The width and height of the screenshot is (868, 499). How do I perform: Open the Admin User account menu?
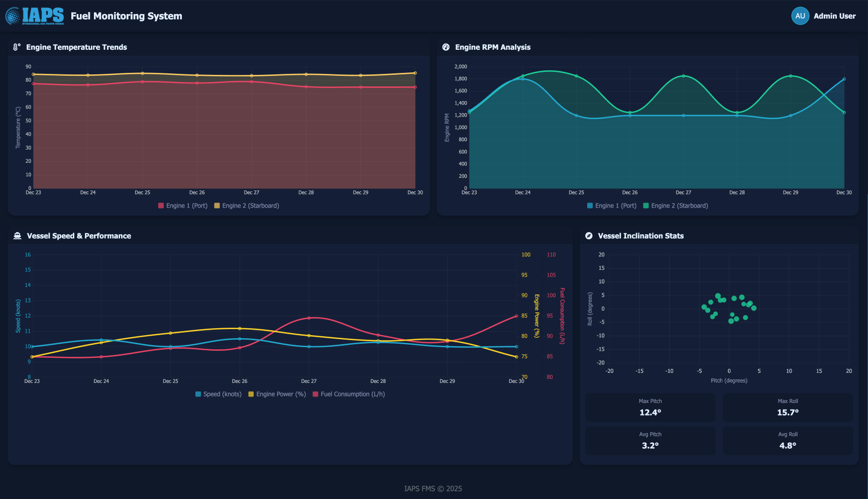pyautogui.click(x=834, y=16)
